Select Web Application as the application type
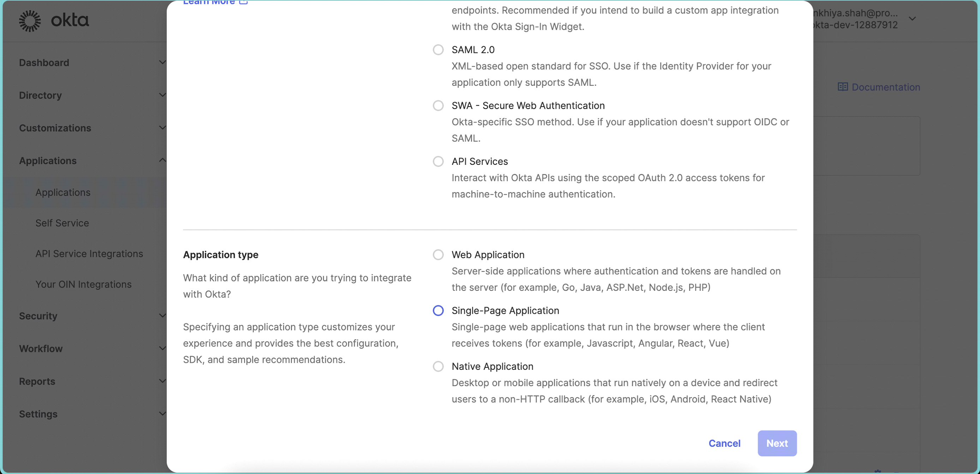The image size is (980, 474). [438, 254]
